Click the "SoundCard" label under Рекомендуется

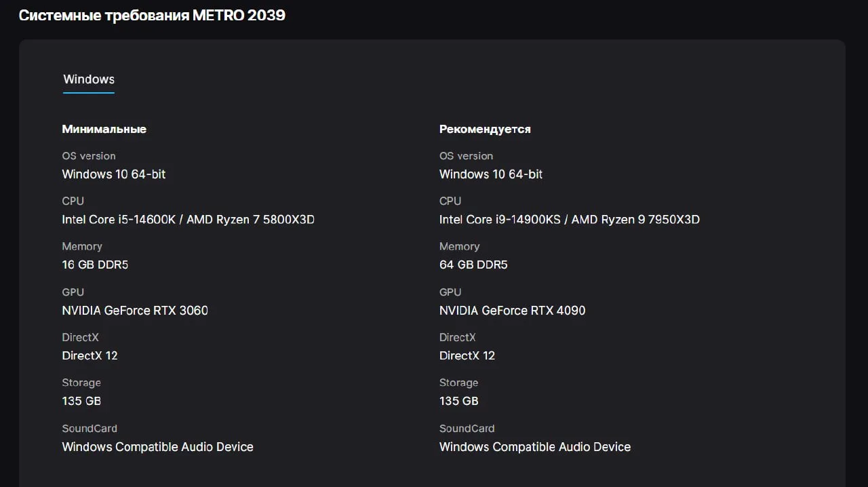pyautogui.click(x=467, y=428)
